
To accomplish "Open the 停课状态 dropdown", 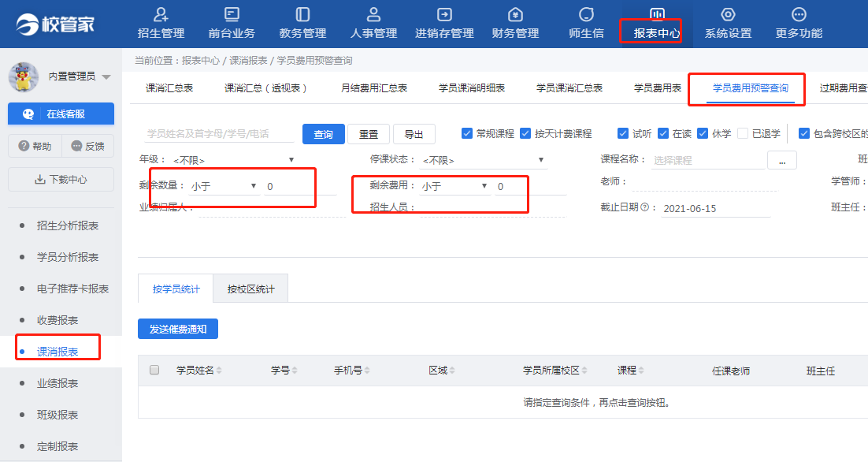I will pos(484,160).
